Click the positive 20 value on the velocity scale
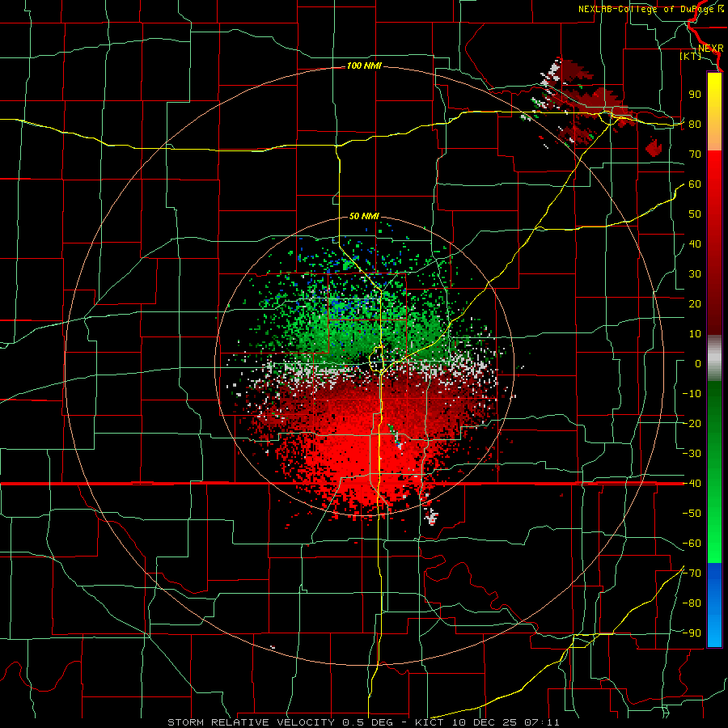Image resolution: width=728 pixels, height=728 pixels. click(695, 304)
